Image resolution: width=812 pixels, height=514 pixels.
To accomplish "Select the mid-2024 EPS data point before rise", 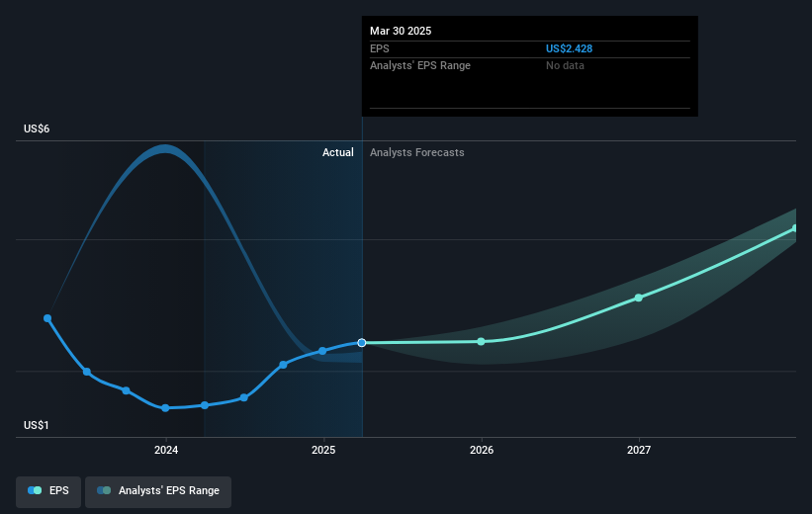I will pyautogui.click(x=244, y=397).
